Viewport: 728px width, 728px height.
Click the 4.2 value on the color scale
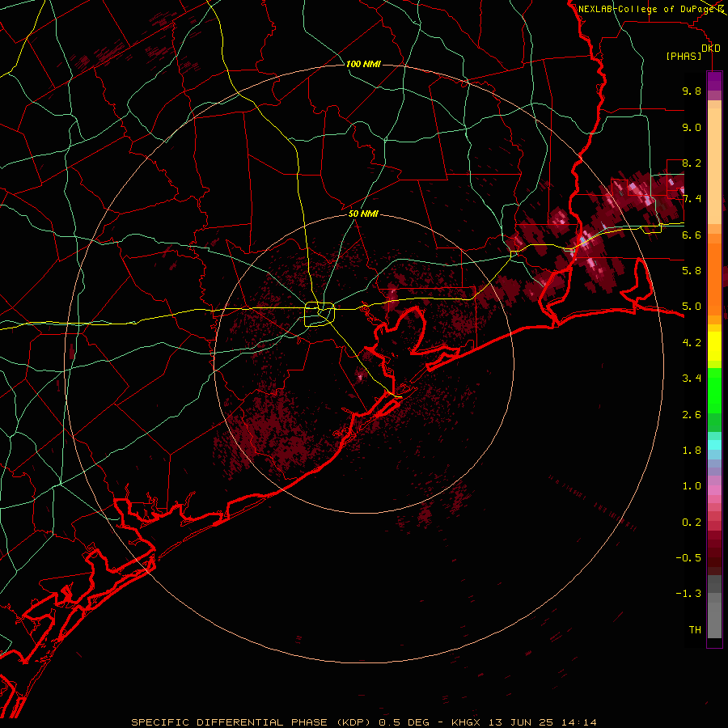coord(692,343)
